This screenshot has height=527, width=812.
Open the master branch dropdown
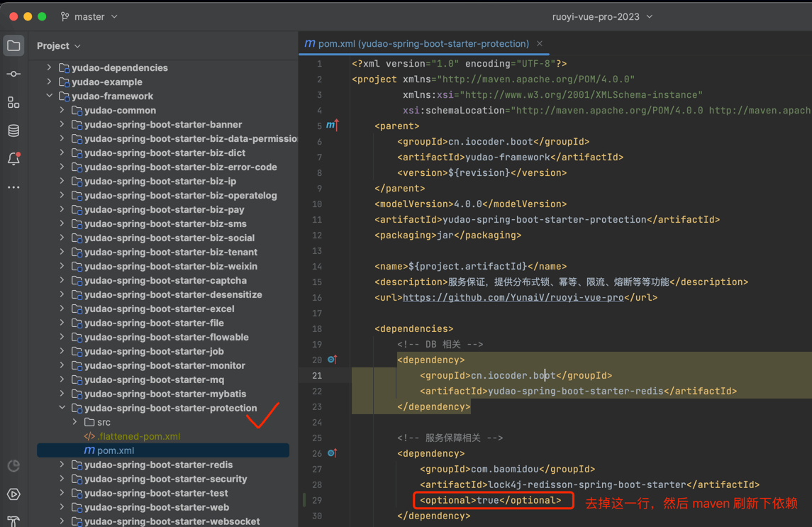coord(90,16)
